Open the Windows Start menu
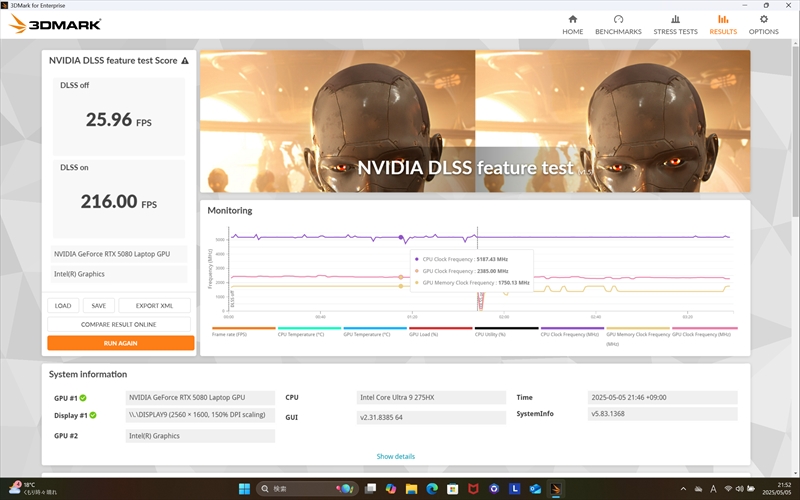 tap(244, 489)
